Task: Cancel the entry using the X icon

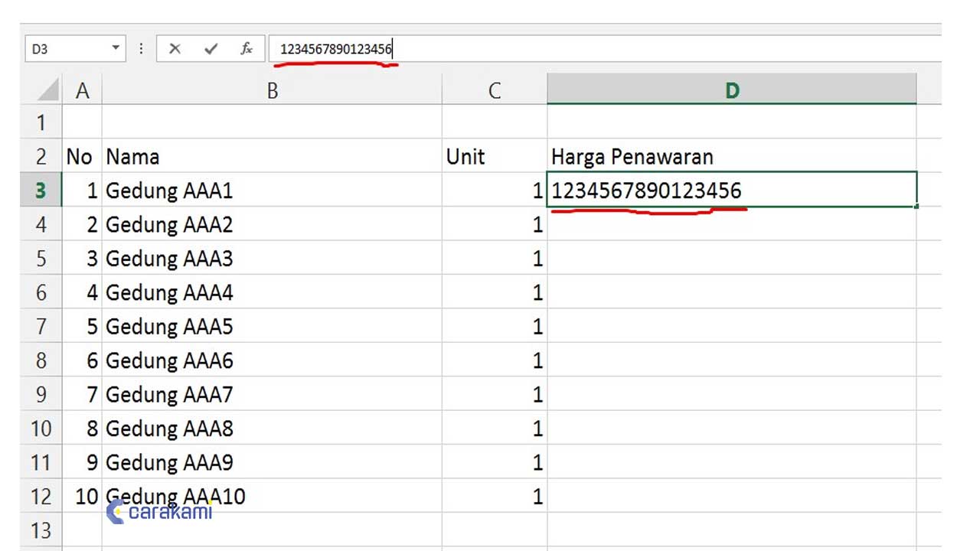Action: point(175,48)
